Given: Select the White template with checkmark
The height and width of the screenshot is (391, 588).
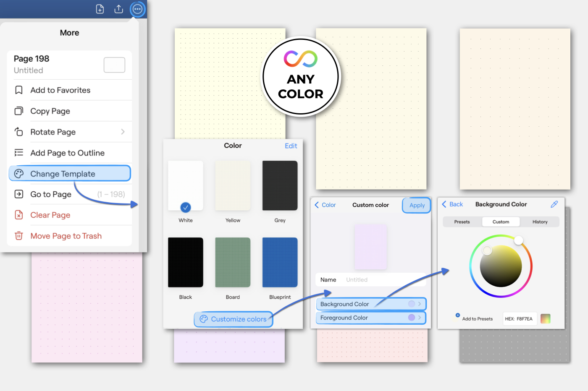Looking at the screenshot, I should [x=186, y=186].
